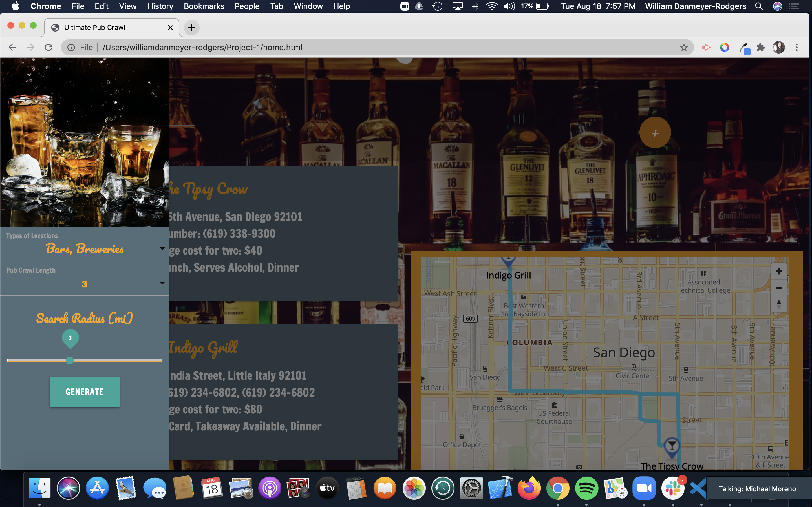Click the GENERATE button
This screenshot has width=812, height=507.
pos(85,392)
